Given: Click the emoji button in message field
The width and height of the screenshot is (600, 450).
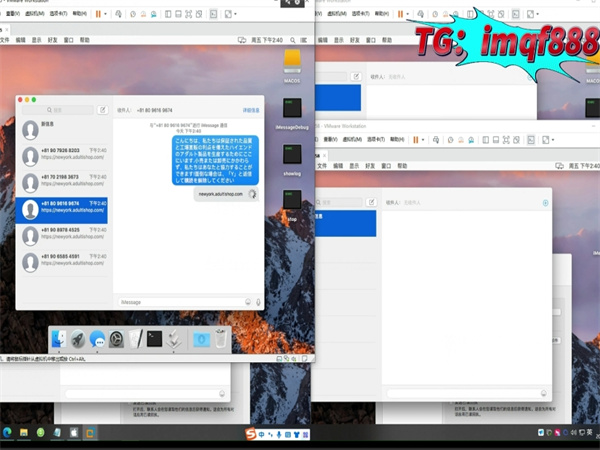Looking at the screenshot, I should click(x=247, y=301).
